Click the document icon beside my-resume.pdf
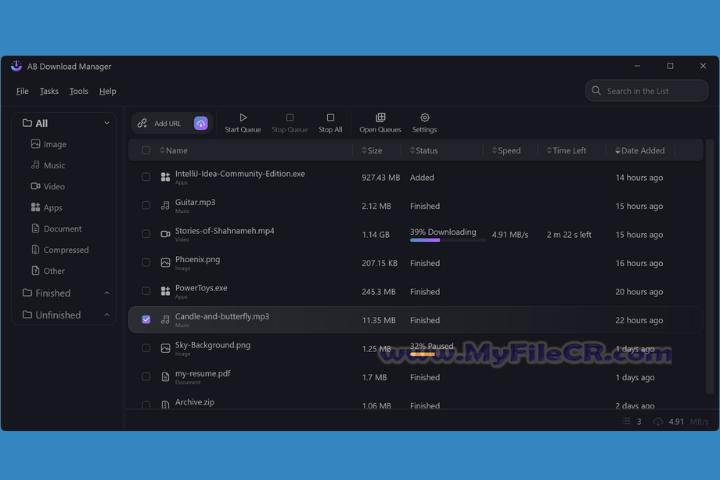Screen dimensions: 720x480 click(x=165, y=377)
